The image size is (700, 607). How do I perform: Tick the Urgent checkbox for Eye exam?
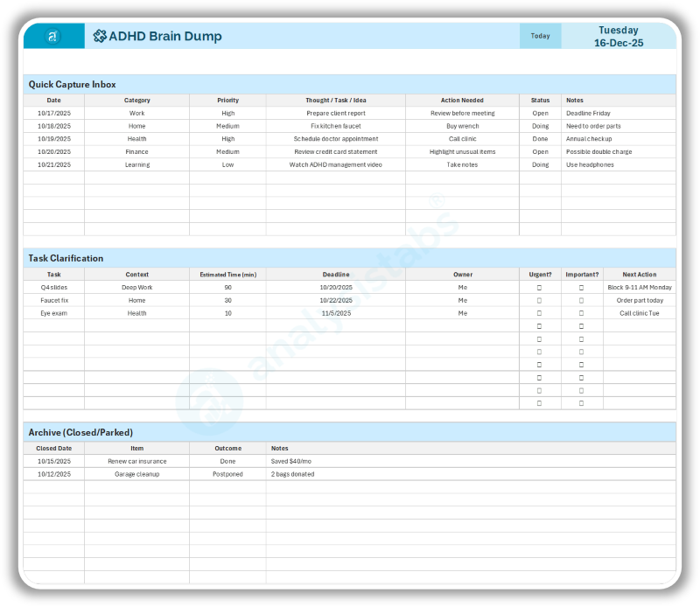(x=539, y=313)
